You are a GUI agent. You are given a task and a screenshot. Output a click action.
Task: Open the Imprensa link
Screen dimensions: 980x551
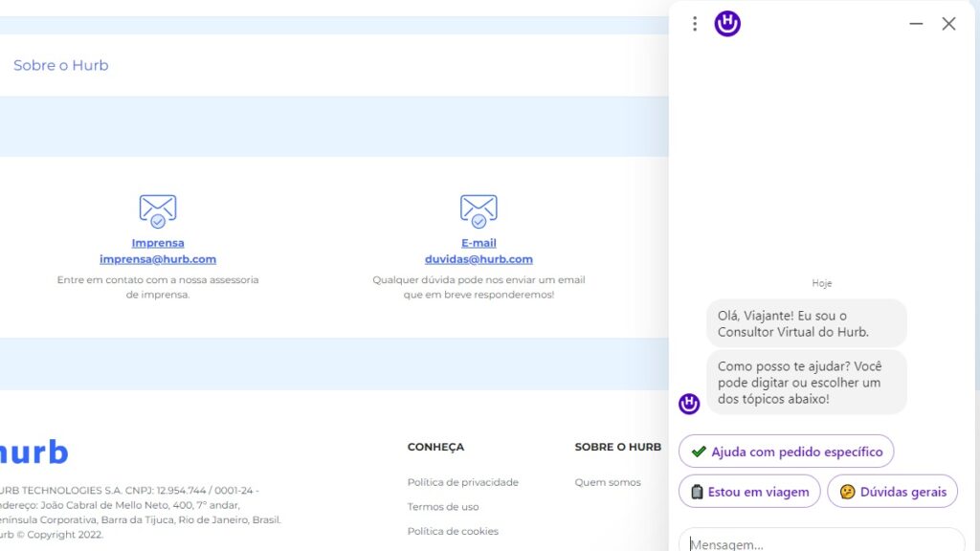[x=158, y=243]
